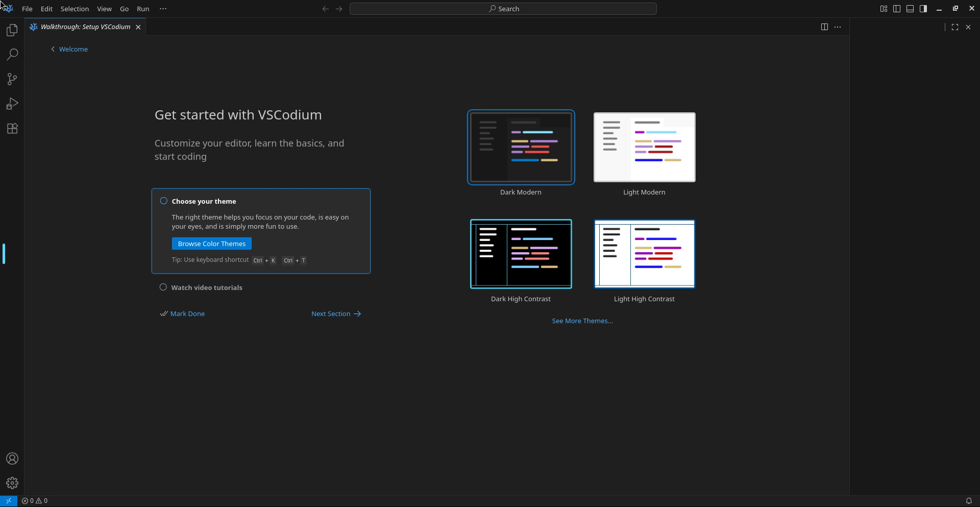Open the Extensions view
The width and height of the screenshot is (980, 507).
coord(12,128)
